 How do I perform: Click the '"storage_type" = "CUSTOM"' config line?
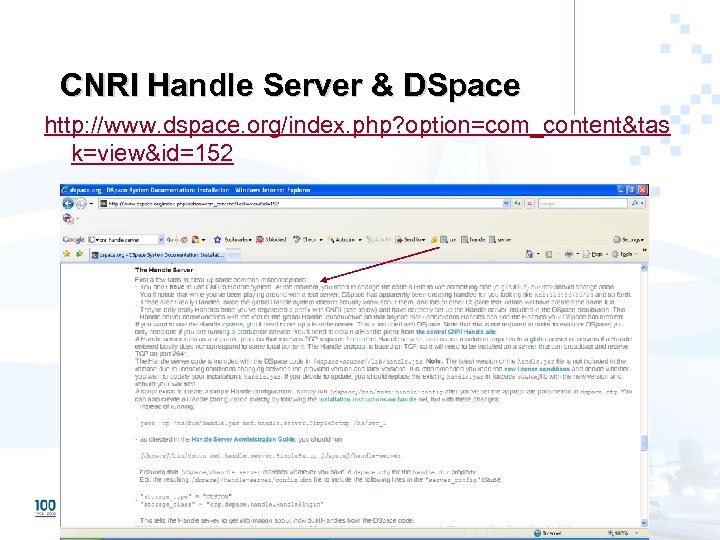186,496
